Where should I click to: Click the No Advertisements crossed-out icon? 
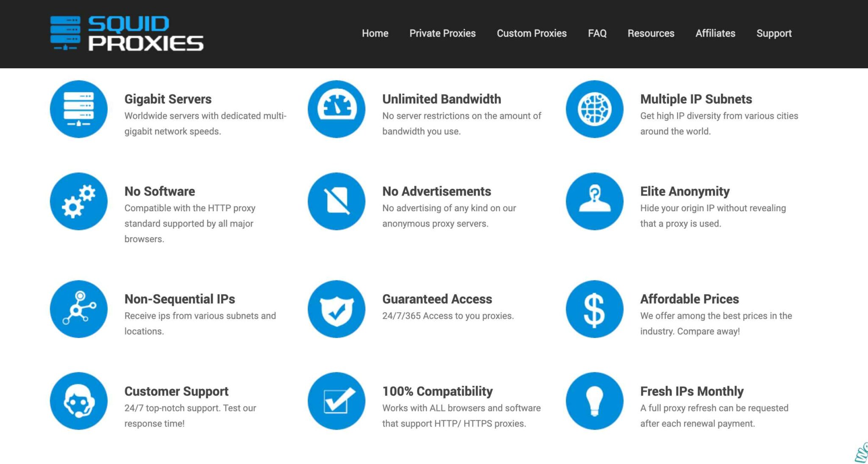(336, 201)
